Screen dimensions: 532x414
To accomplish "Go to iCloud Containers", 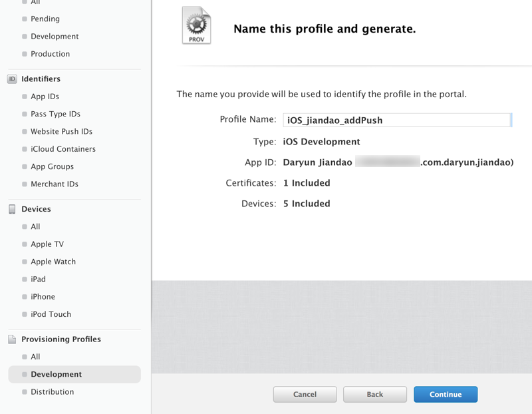I will [x=63, y=149].
